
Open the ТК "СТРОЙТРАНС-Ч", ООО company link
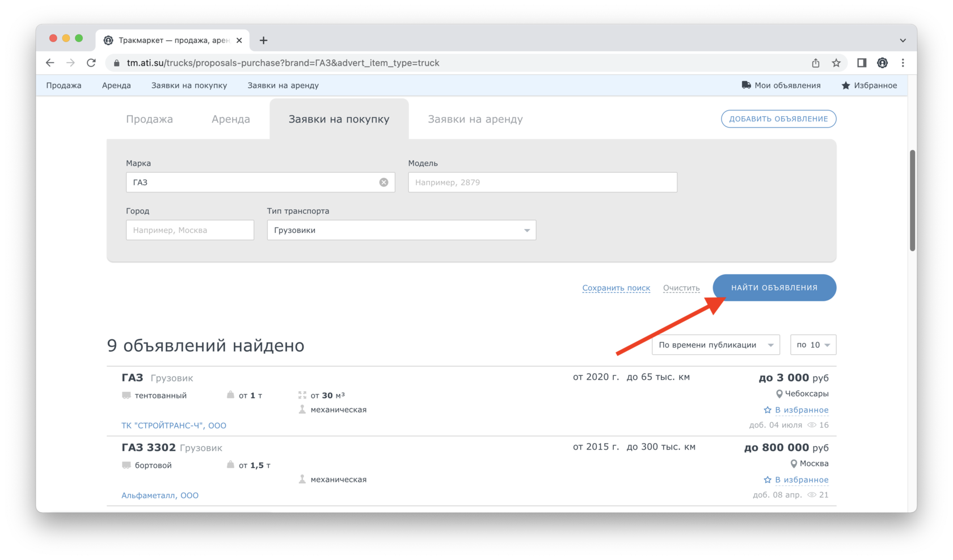pos(174,425)
